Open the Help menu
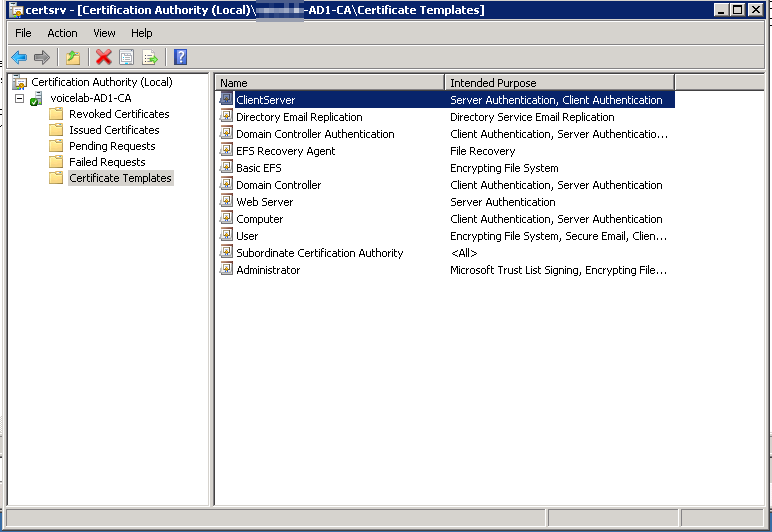Screen dimensions: 772x532 click(141, 33)
